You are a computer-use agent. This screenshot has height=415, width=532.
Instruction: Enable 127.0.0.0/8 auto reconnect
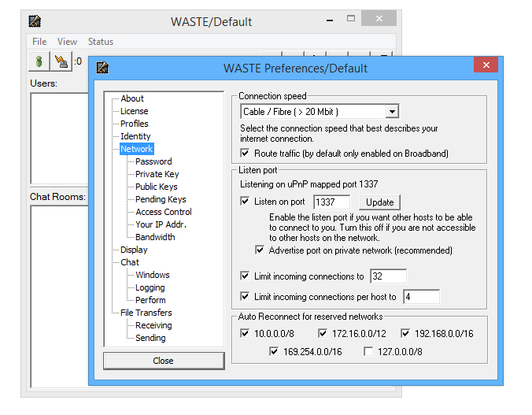368,351
